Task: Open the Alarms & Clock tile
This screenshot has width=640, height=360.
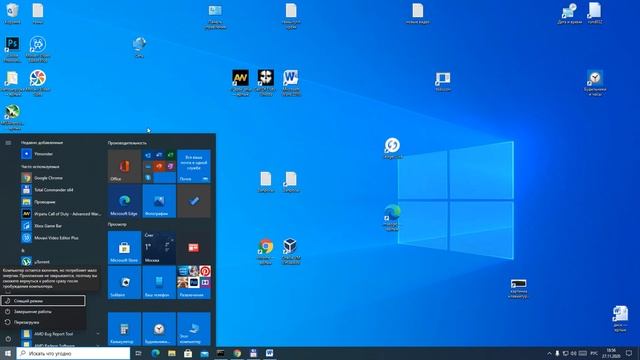Action: click(159, 329)
